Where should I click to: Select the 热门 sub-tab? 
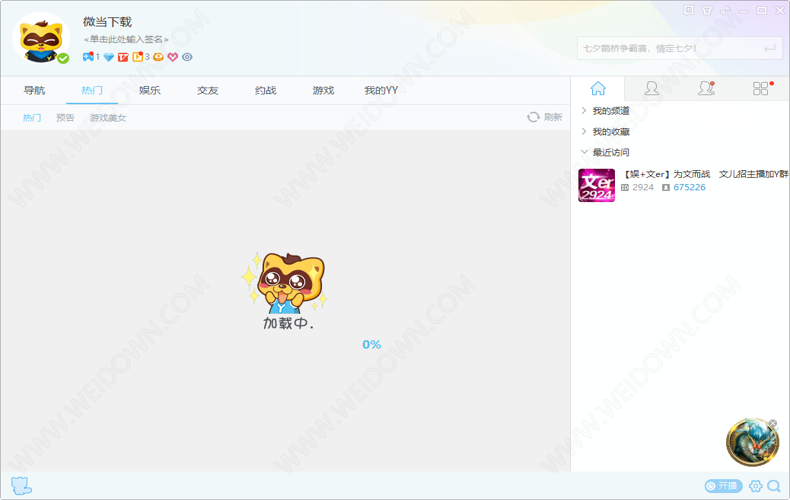(32, 117)
